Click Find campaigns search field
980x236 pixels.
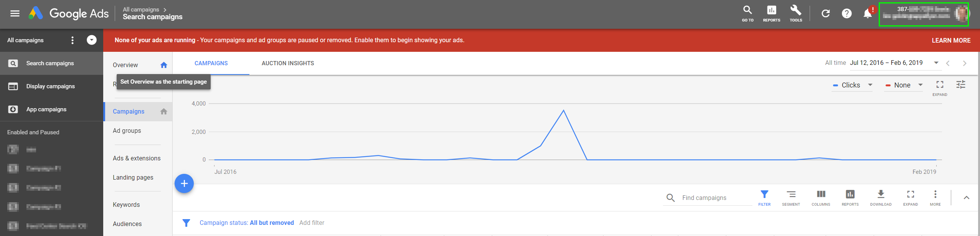tap(716, 198)
